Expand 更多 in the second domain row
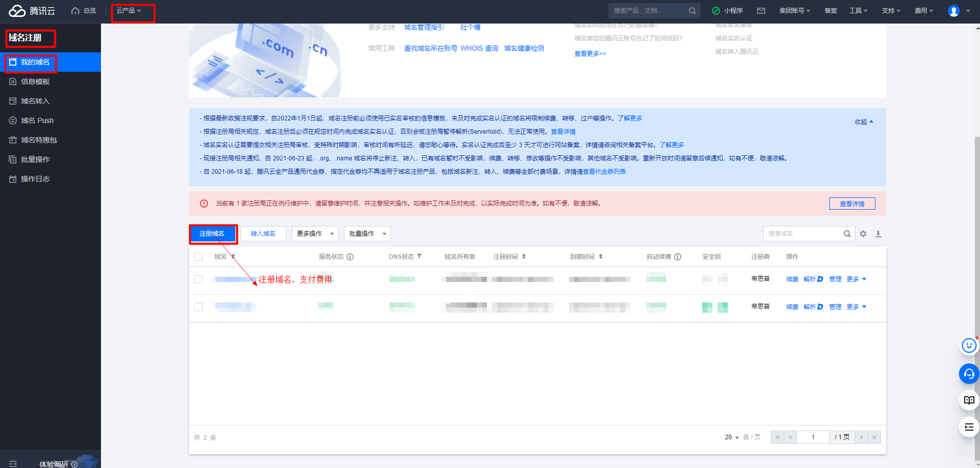 856,307
